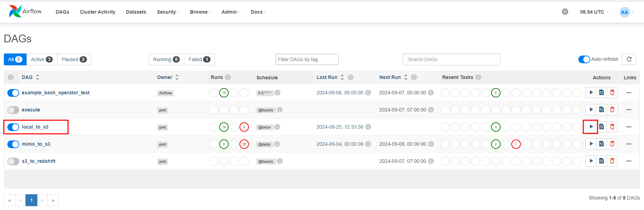Sort table by Owner
644x210 pixels.
pos(168,77)
